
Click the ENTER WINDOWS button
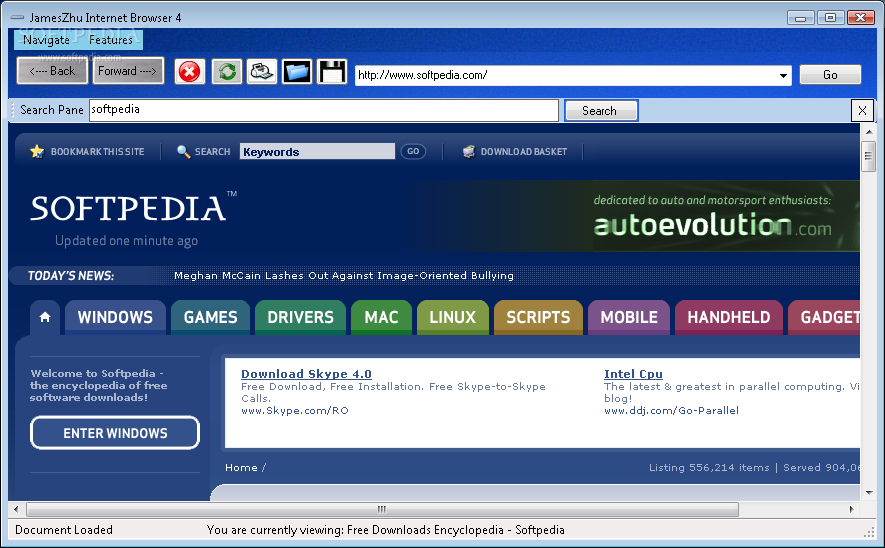pos(115,433)
